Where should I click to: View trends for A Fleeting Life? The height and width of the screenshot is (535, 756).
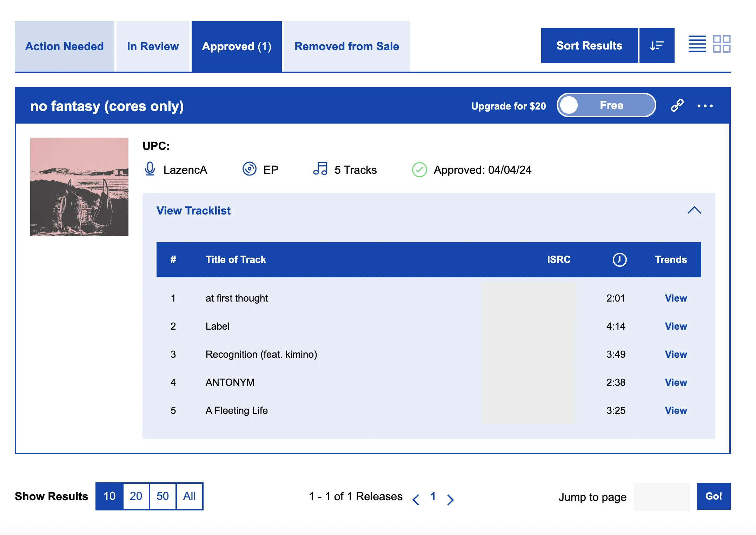676,410
